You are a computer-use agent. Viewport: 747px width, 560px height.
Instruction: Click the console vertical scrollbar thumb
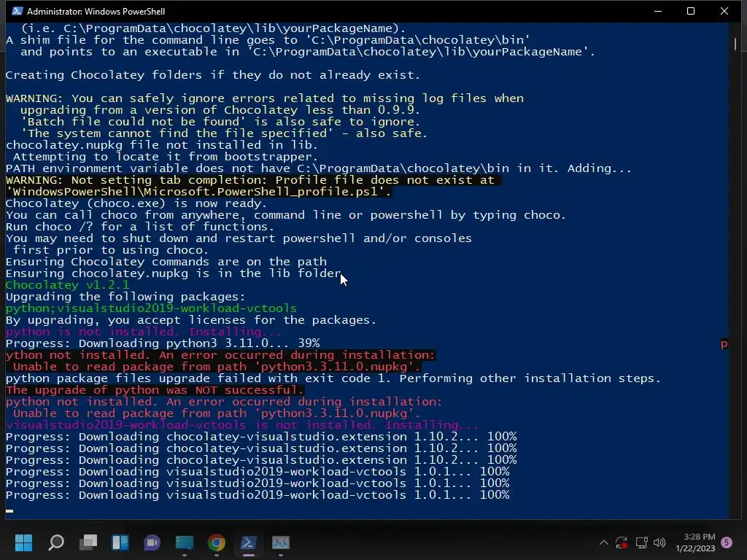(735, 44)
